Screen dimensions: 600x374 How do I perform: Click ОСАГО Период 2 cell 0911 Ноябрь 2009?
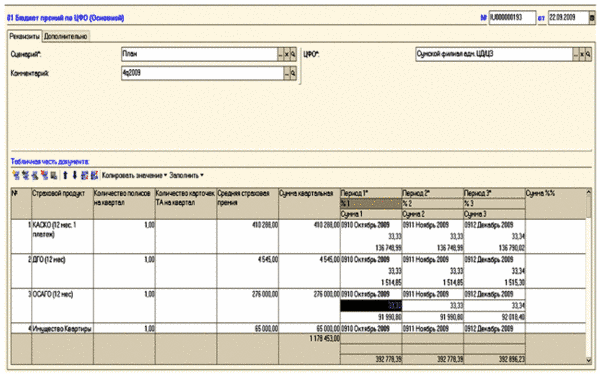click(432, 294)
